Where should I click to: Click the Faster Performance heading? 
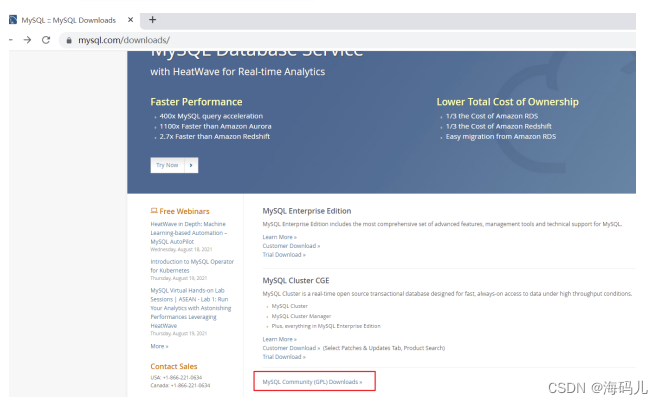click(x=196, y=102)
